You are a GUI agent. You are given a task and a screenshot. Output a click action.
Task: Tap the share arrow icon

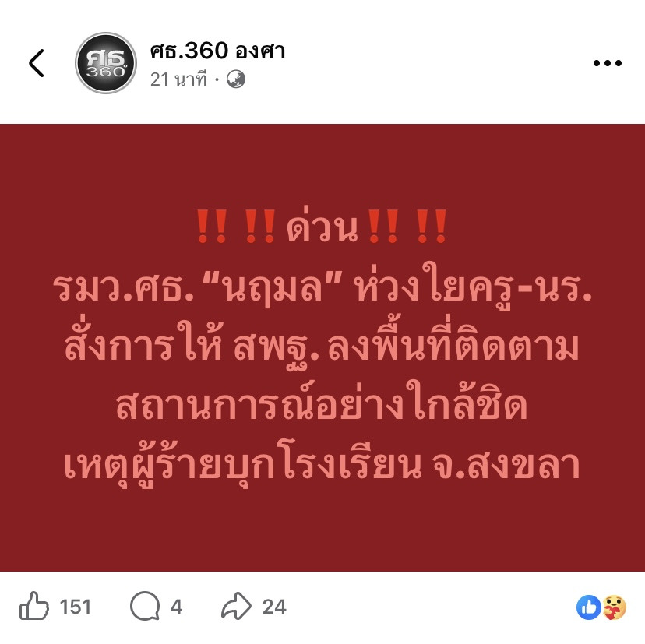(236, 606)
